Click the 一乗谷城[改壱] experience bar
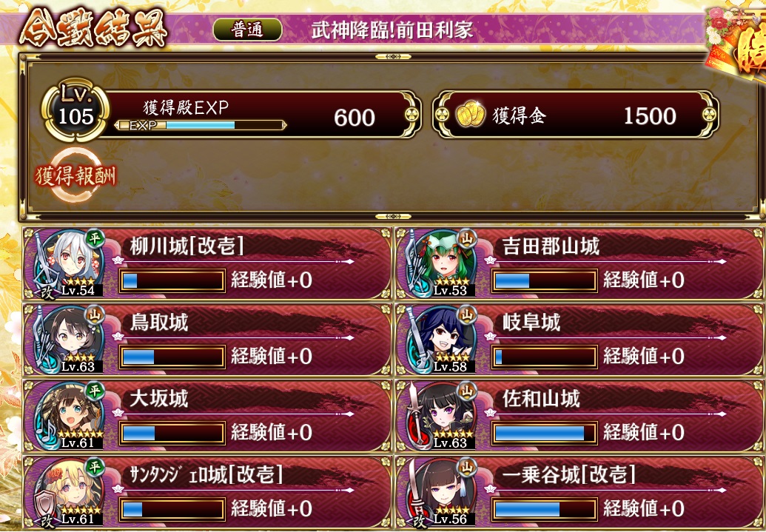Viewport: 766px width, 532px height. (x=544, y=510)
